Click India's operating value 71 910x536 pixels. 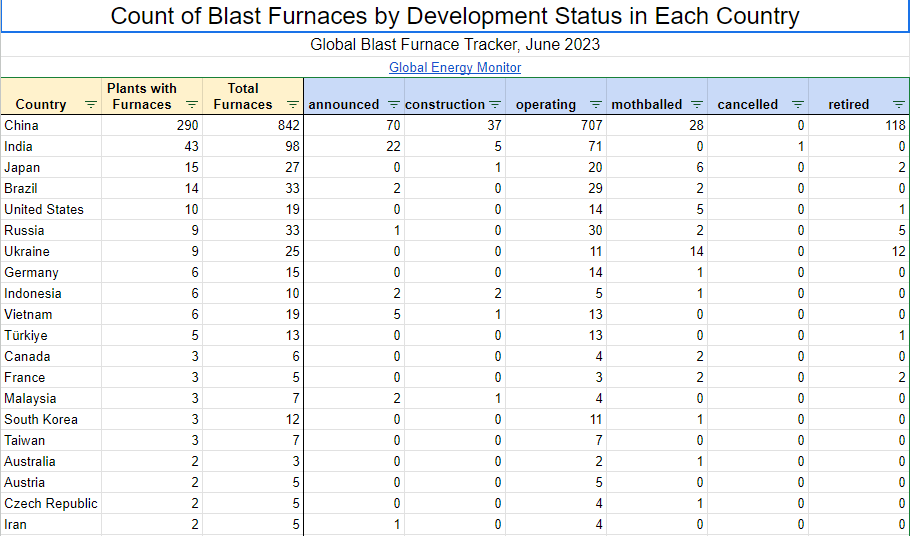[595, 146]
